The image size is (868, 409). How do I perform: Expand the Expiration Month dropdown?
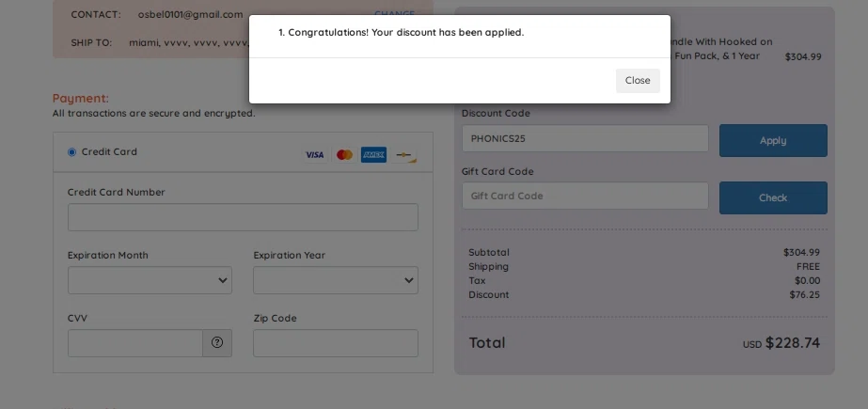[x=150, y=280]
